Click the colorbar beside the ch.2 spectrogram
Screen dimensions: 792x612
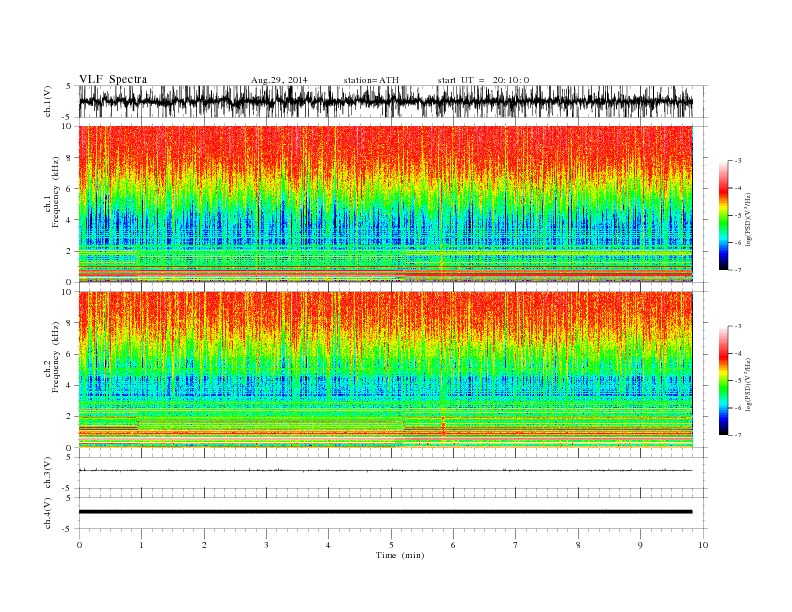click(x=723, y=381)
